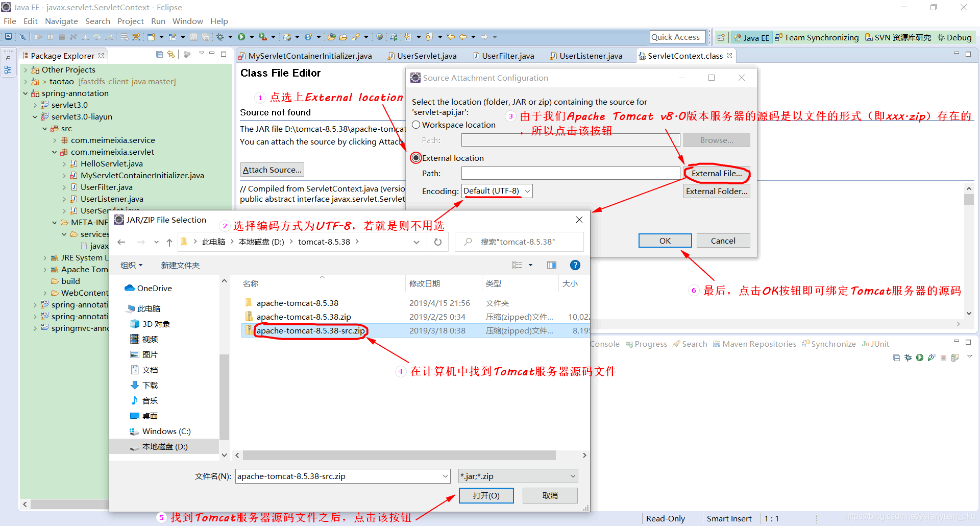Open address bar history dropdown in file dialog
Viewport: 980px width, 526px height.
click(x=416, y=242)
